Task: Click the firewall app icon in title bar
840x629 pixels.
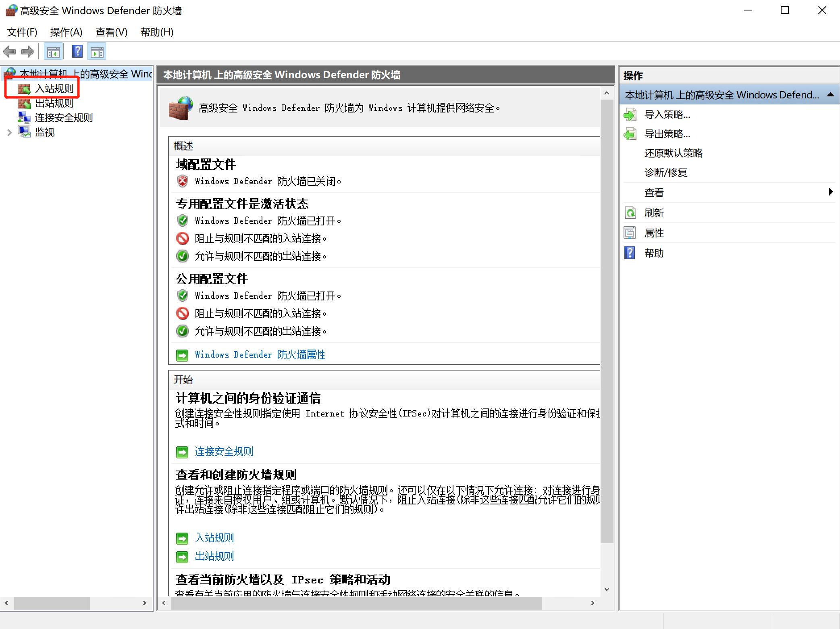Action: pyautogui.click(x=11, y=10)
